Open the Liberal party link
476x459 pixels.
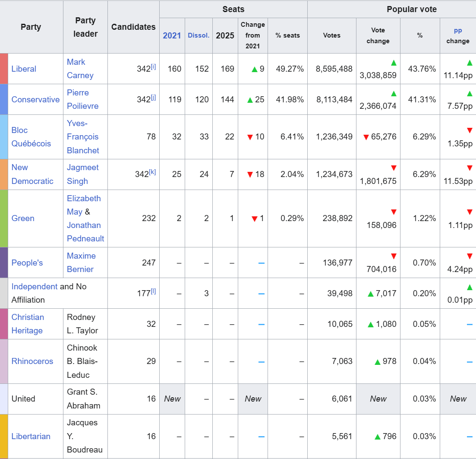click(x=24, y=69)
